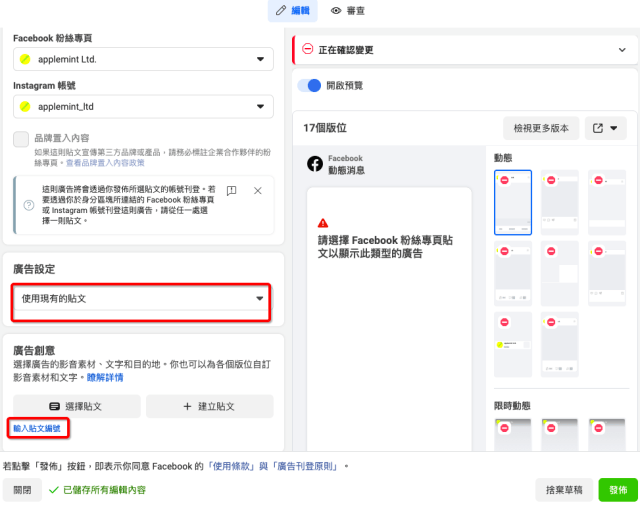Open the share preview external-link dropdown
Viewport: 640px width, 505px height.
pos(605,128)
